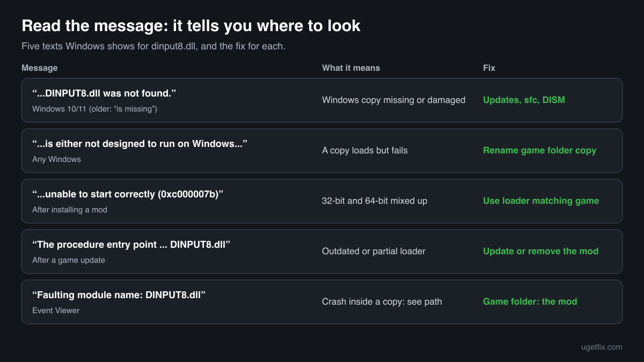Viewport: 644px width, 362px height.
Task: Select "...unable to start correctly (0xc000007b)" message
Action: point(128,194)
